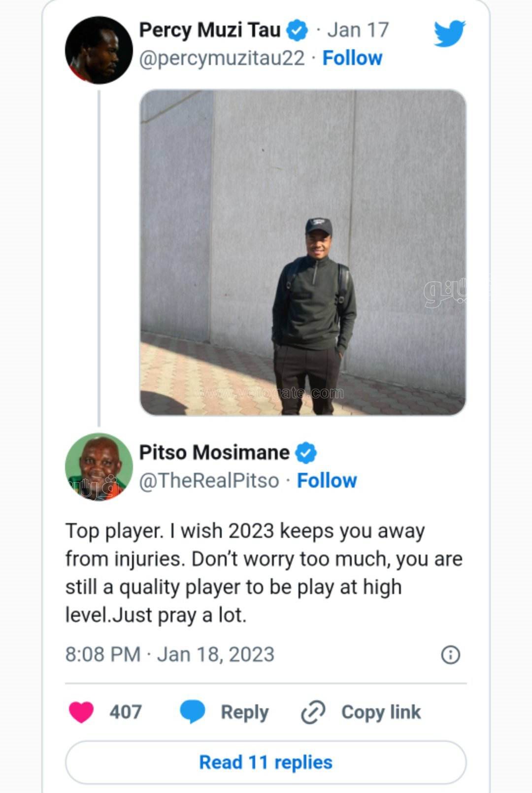Viewport: 532px width, 793px height.
Task: Open the @TheRealPitso handle link
Action: pos(209,481)
